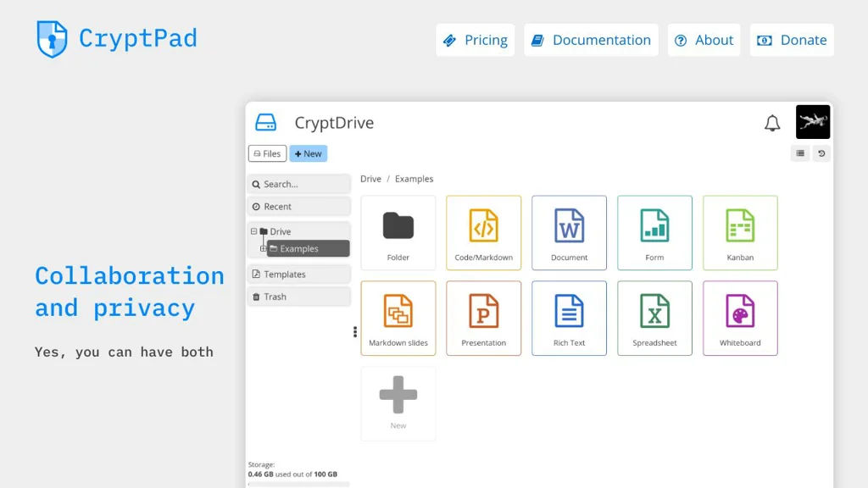Open the Pricing page
Image resolution: width=868 pixels, height=488 pixels.
[475, 40]
